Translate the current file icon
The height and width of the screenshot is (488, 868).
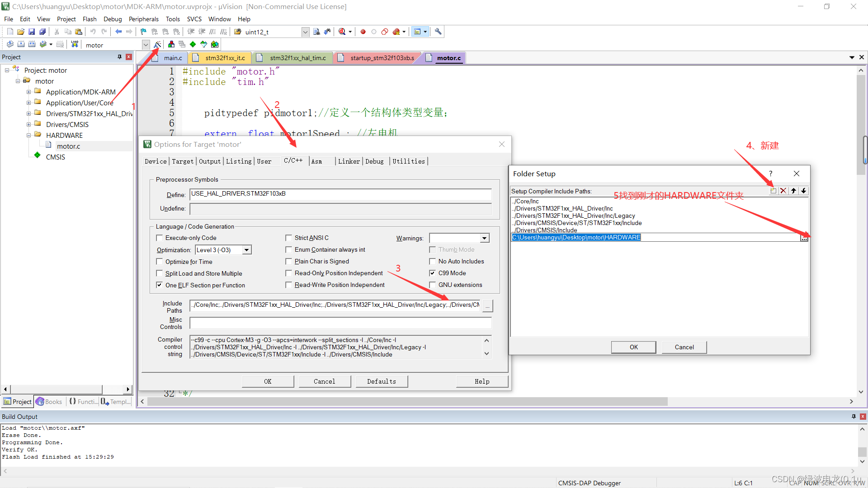coord(10,44)
